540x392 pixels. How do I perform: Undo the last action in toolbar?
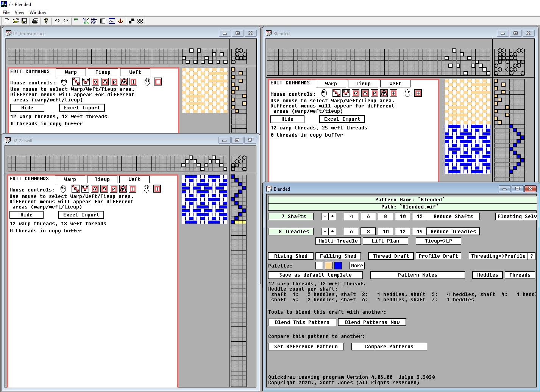pyautogui.click(x=57, y=21)
